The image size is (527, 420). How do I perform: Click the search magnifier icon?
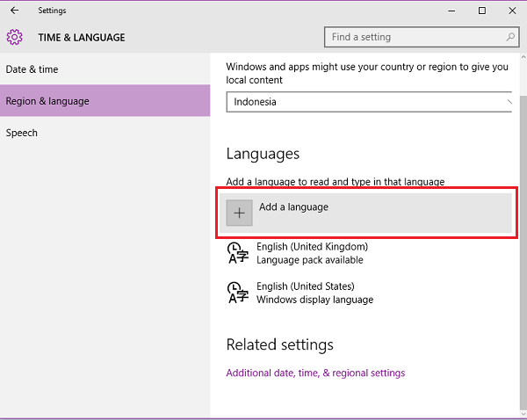point(510,37)
